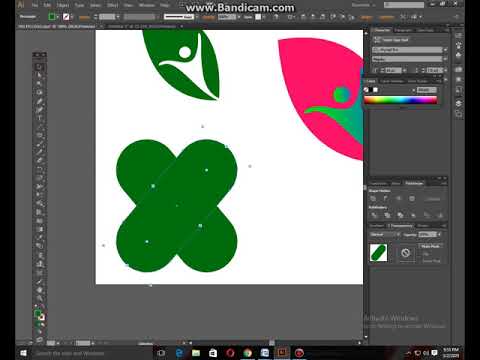
Task: Select the white swatch in Color panel
Action: pyautogui.click(x=375, y=90)
